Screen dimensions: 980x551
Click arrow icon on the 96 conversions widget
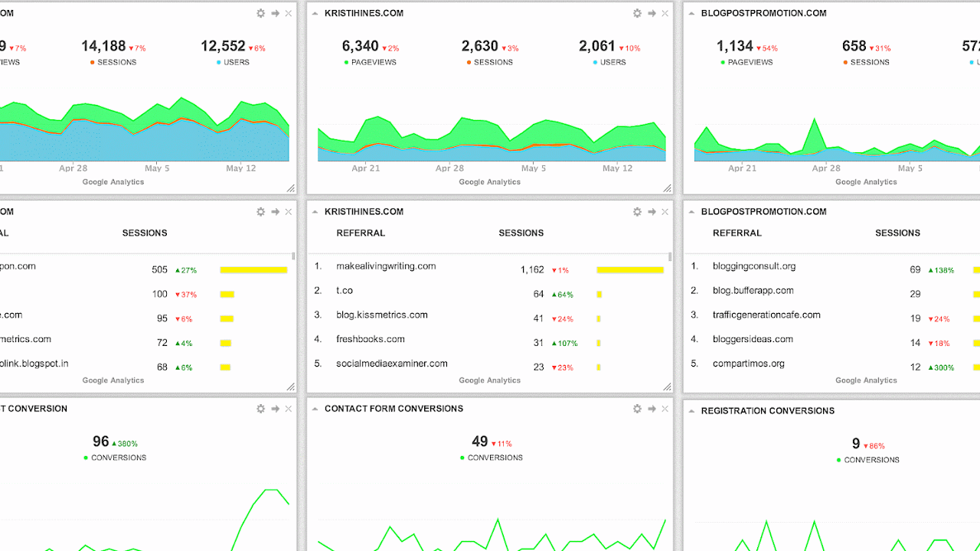point(275,409)
